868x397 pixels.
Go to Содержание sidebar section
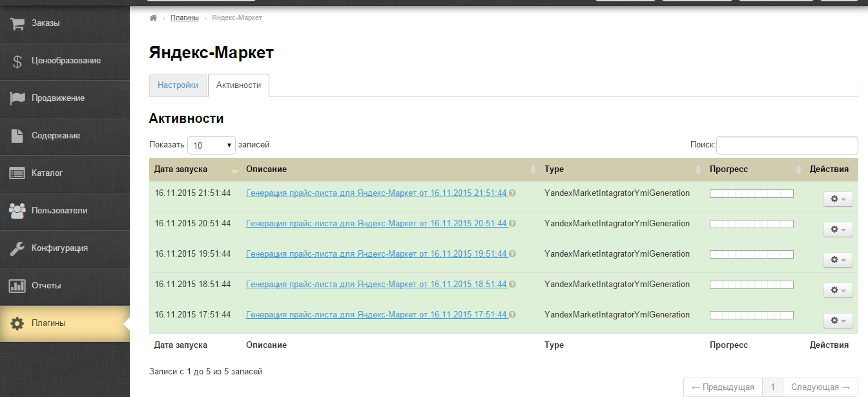point(65,136)
